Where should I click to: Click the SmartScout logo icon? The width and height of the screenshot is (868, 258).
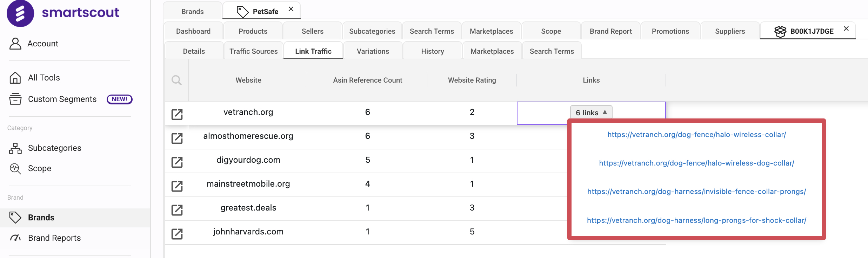[20, 13]
